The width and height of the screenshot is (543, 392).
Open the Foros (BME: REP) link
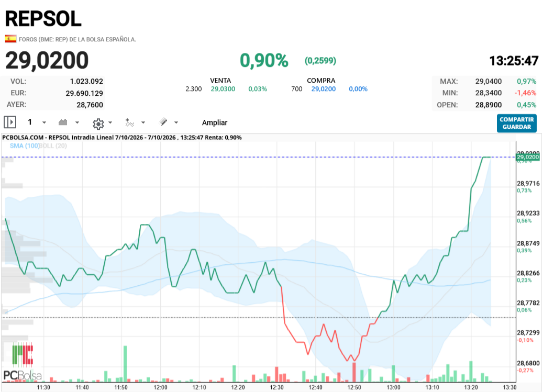(77, 39)
